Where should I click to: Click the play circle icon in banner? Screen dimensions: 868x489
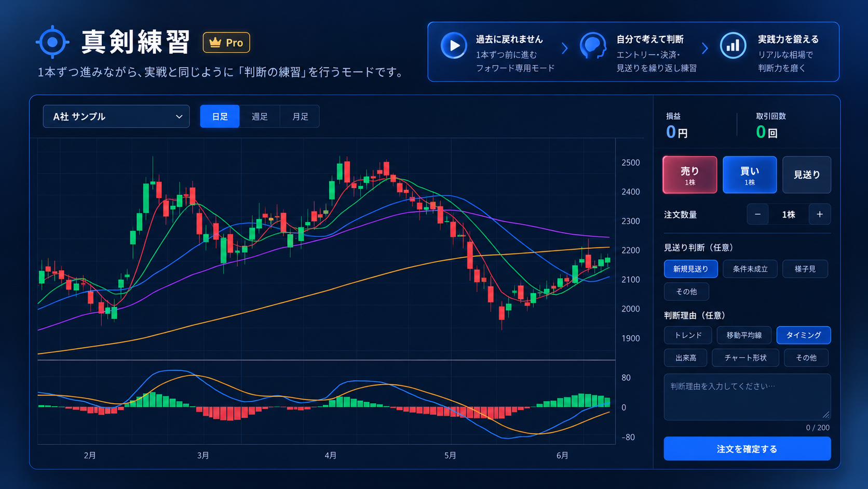tap(454, 46)
